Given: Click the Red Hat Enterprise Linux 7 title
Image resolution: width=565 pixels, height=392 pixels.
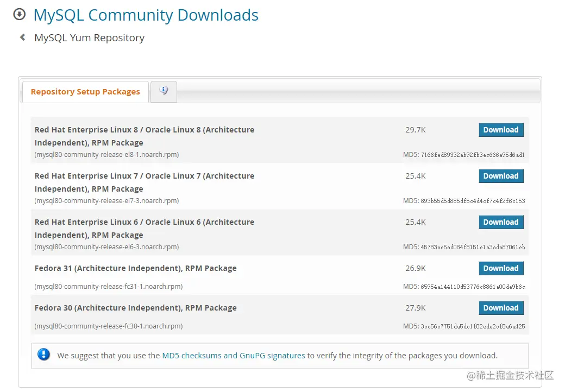Looking at the screenshot, I should (144, 182).
